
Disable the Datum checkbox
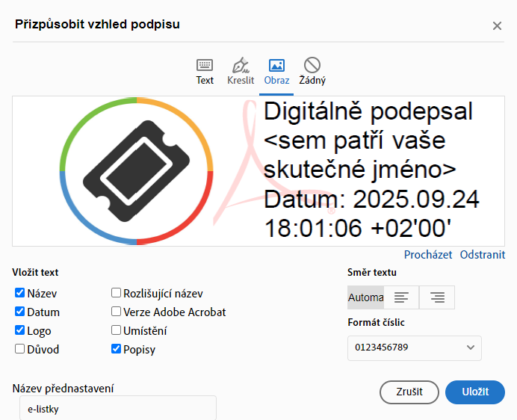tap(19, 312)
